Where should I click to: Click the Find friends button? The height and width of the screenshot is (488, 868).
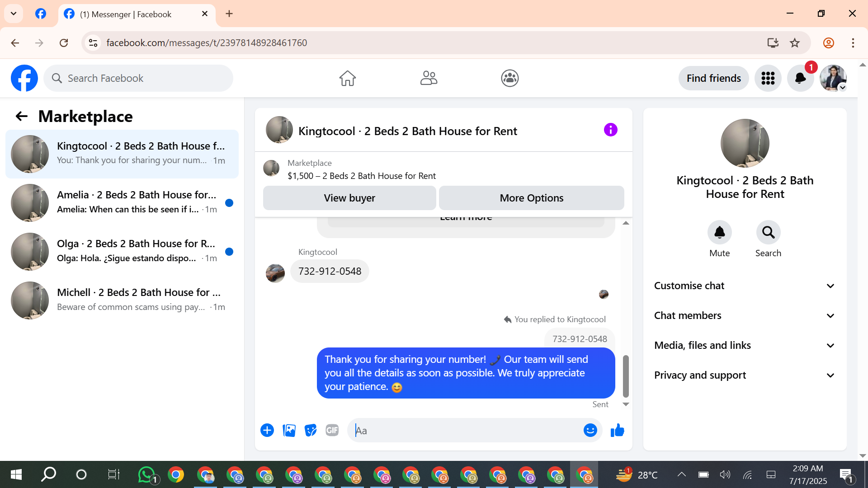point(713,78)
